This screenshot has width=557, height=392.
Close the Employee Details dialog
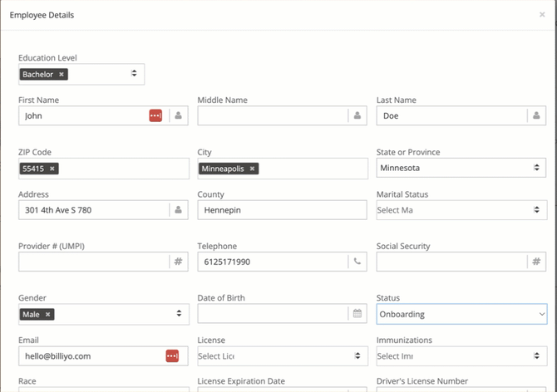coord(543,15)
